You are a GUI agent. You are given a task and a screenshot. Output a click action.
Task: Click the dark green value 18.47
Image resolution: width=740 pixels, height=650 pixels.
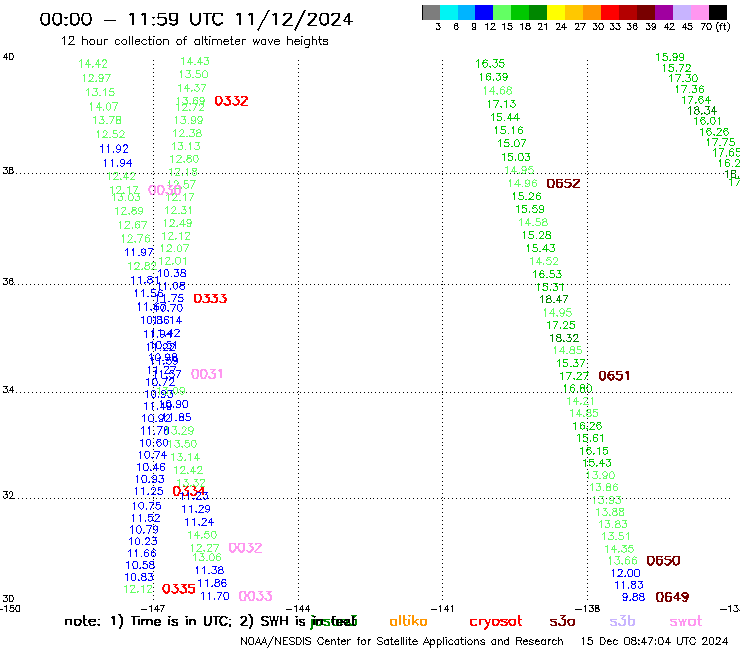(x=554, y=299)
